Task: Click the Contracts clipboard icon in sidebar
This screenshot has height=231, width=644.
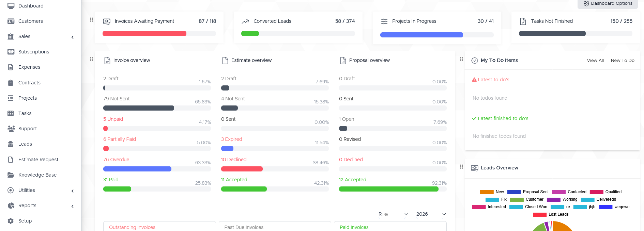Action: [x=11, y=83]
